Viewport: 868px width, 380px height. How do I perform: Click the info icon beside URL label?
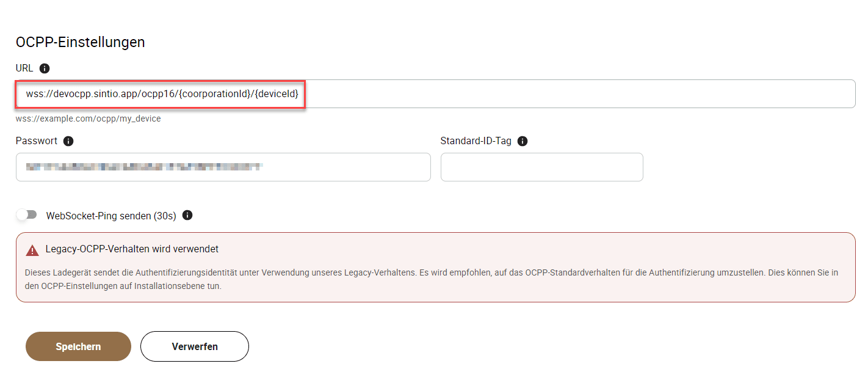(x=44, y=68)
